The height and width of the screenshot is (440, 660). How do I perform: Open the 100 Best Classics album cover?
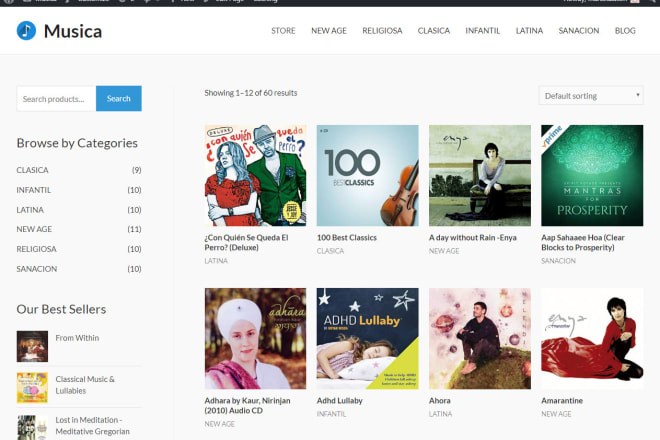[x=368, y=176]
